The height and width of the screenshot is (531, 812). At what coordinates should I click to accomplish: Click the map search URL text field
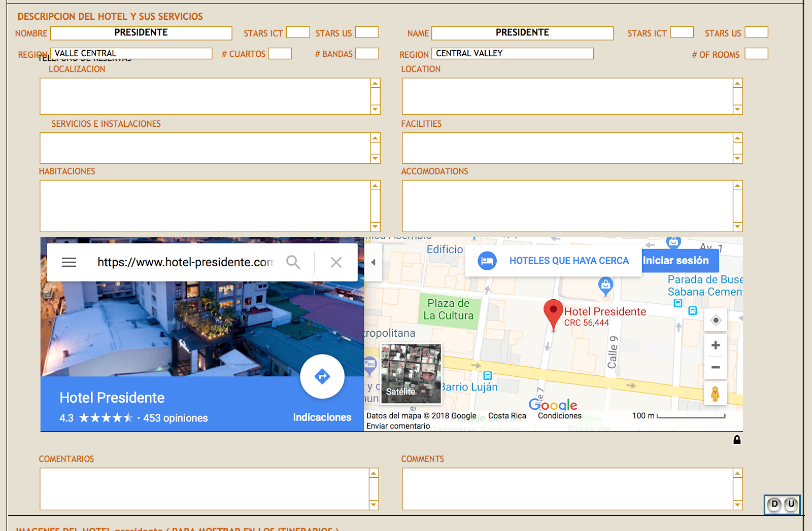[185, 262]
